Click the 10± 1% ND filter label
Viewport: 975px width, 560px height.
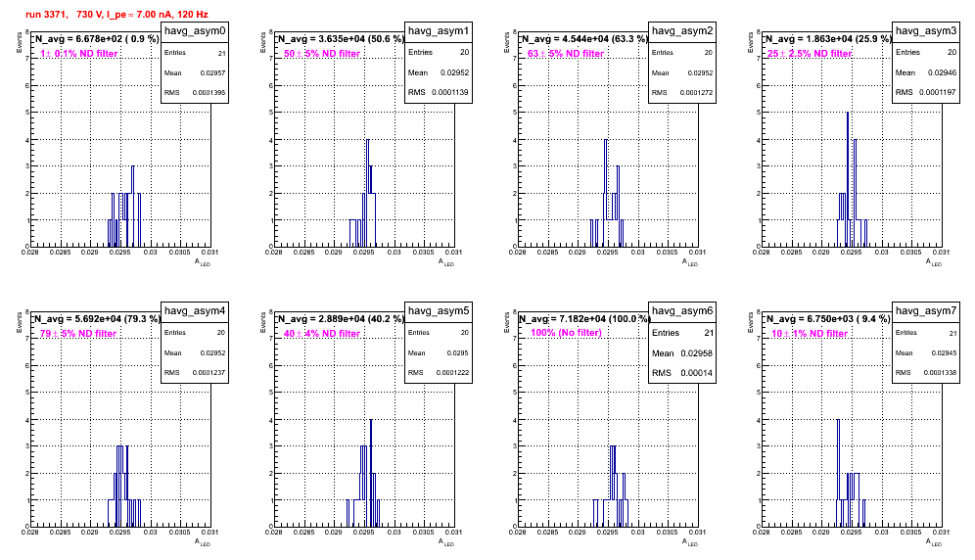click(810, 334)
